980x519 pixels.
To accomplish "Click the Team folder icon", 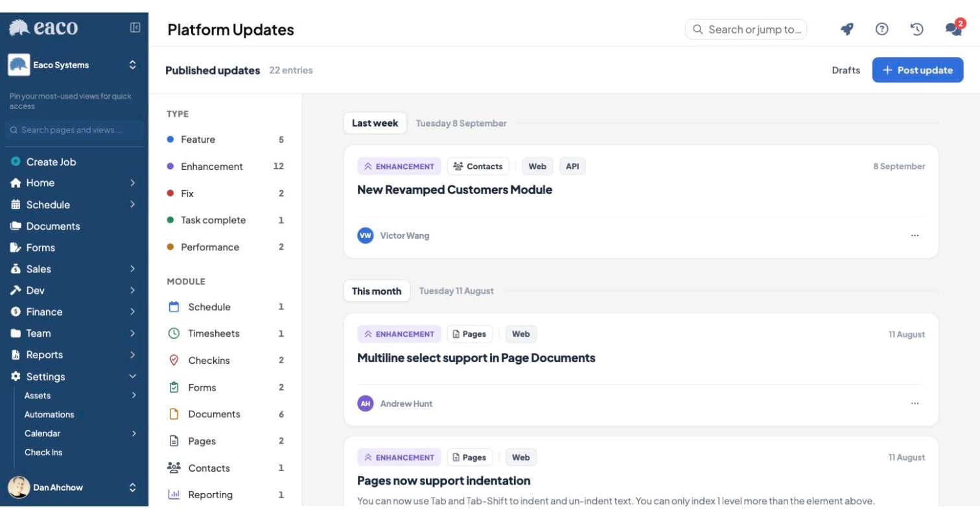I will click(16, 333).
